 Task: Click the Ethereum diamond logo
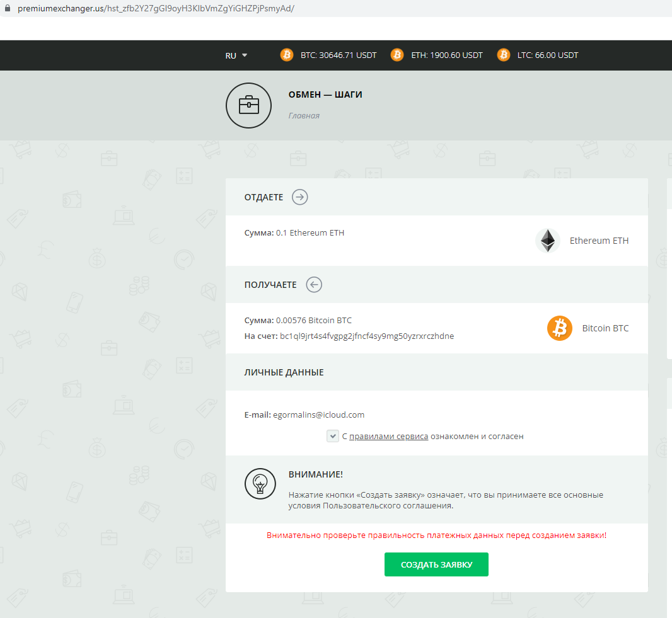point(548,241)
